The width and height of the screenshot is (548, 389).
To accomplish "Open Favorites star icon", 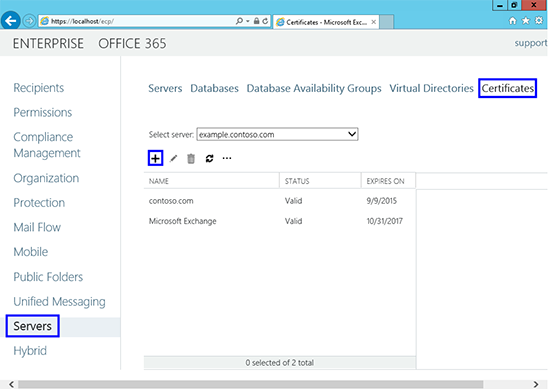I will tap(526, 21).
